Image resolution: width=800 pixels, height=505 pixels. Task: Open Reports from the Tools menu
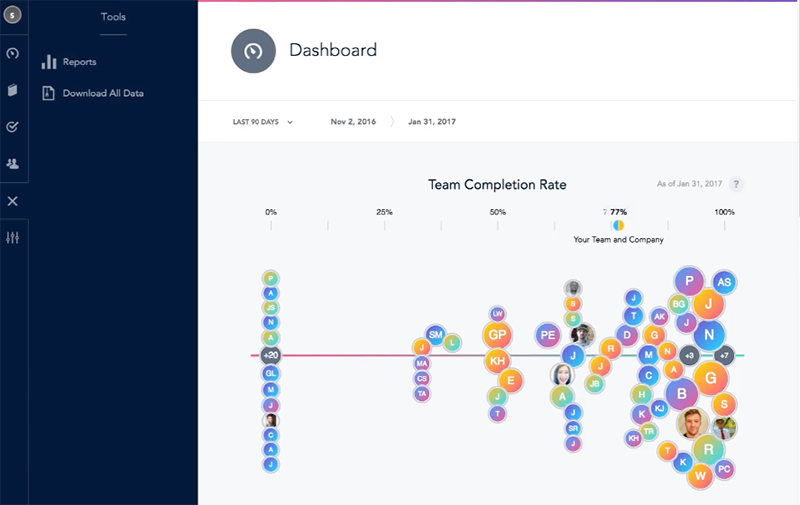[x=79, y=62]
